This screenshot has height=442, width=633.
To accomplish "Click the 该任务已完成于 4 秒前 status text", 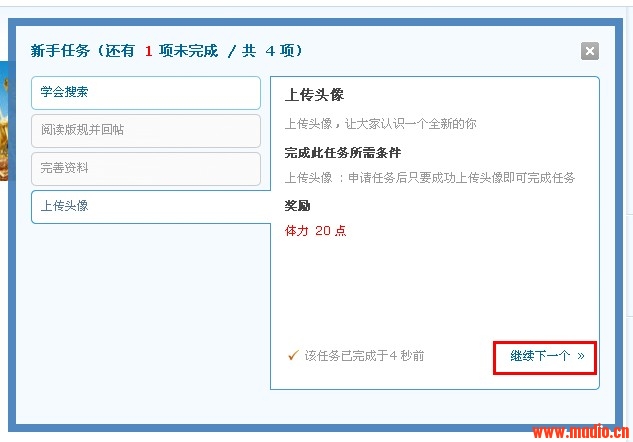I will (x=364, y=356).
